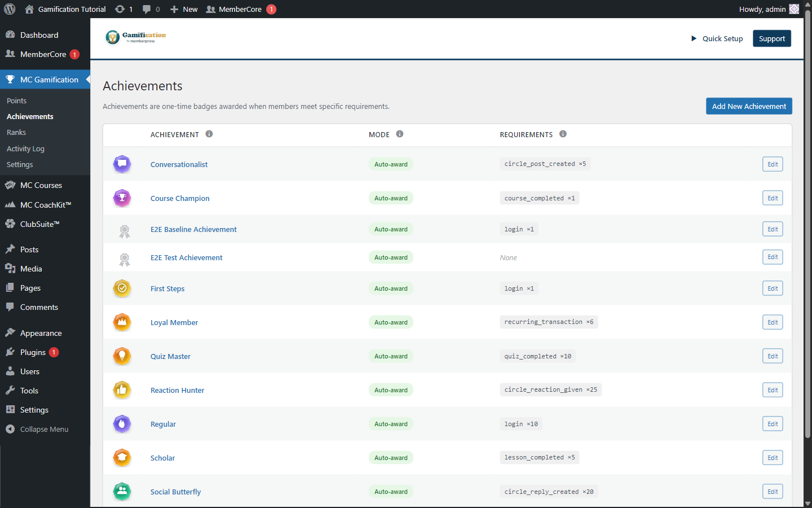Click the Gamification by MemberPress logo
The image size is (812, 508).
click(136, 37)
